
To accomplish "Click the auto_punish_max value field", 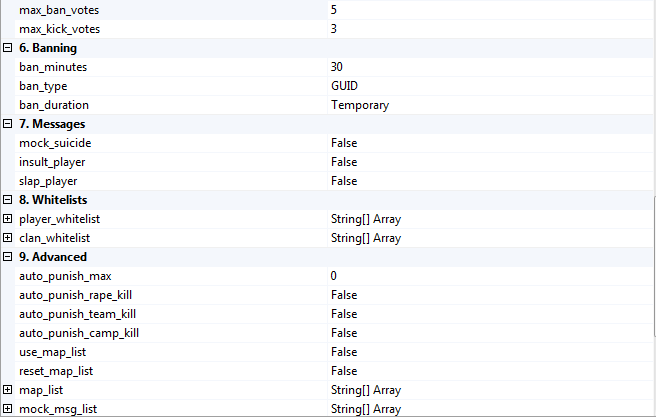I will tap(335, 276).
